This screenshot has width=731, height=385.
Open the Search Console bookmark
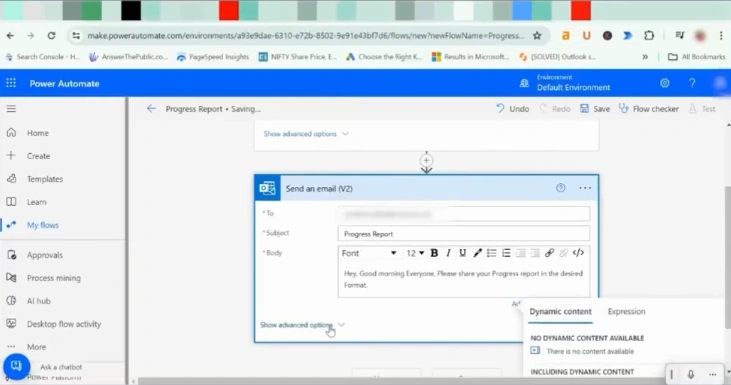tap(43, 56)
